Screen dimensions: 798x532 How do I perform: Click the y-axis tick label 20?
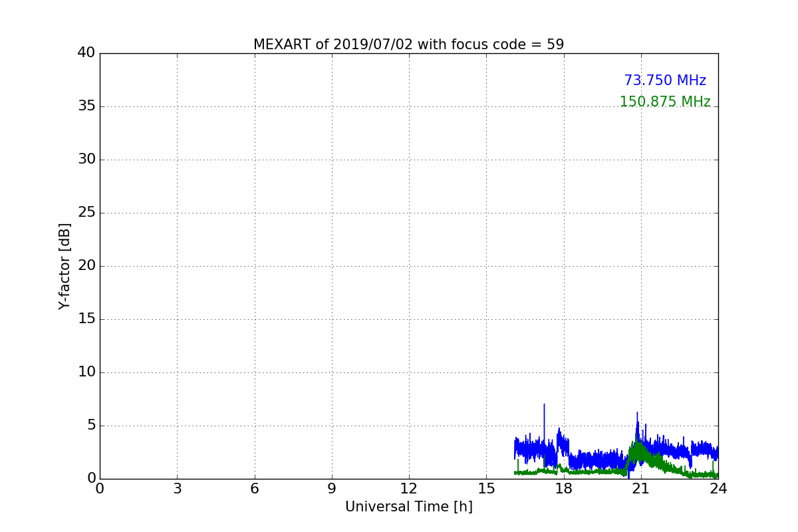(86, 266)
